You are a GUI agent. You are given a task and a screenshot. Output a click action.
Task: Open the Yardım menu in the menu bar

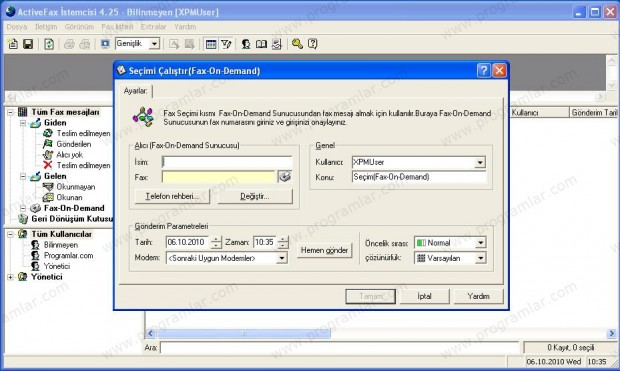[185, 26]
